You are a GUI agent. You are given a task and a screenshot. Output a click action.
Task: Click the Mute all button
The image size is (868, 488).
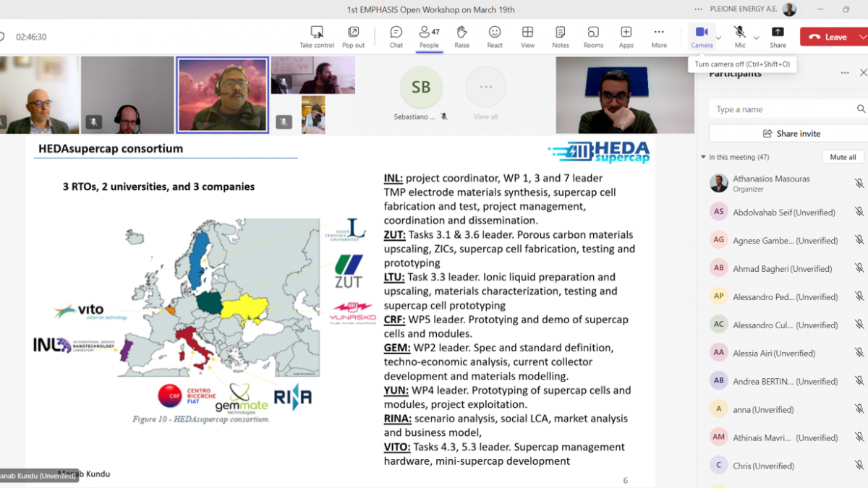[843, 157]
